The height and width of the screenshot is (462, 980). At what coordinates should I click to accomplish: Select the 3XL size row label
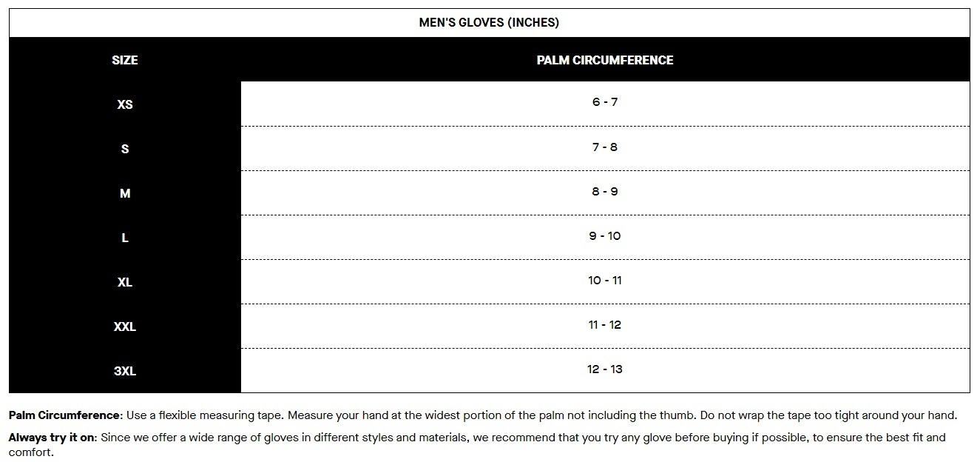pyautogui.click(x=124, y=371)
